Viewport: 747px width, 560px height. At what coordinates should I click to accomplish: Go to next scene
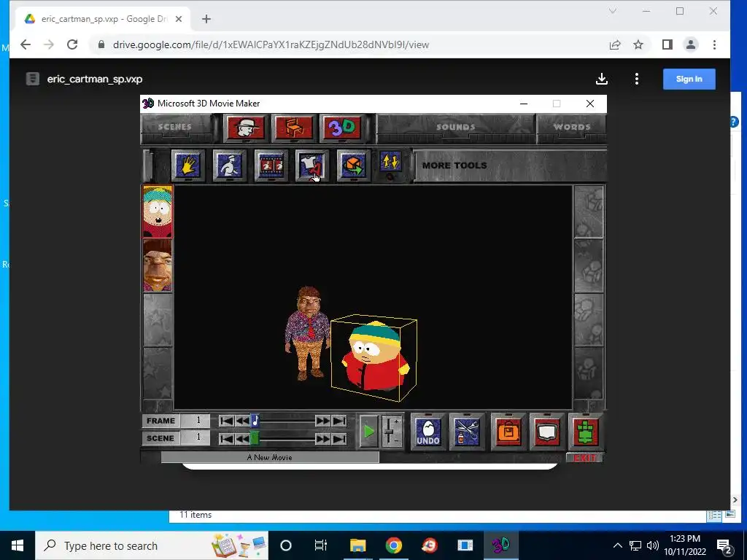pos(322,438)
